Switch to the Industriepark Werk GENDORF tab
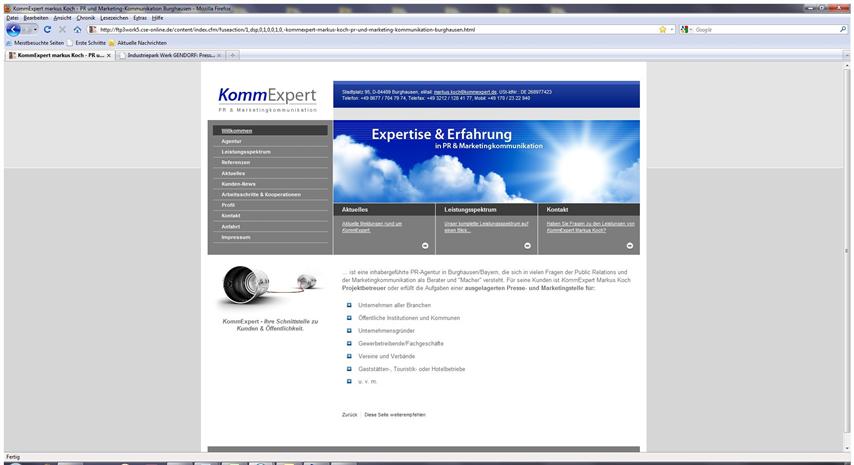The height and width of the screenshot is (465, 854). coord(170,56)
